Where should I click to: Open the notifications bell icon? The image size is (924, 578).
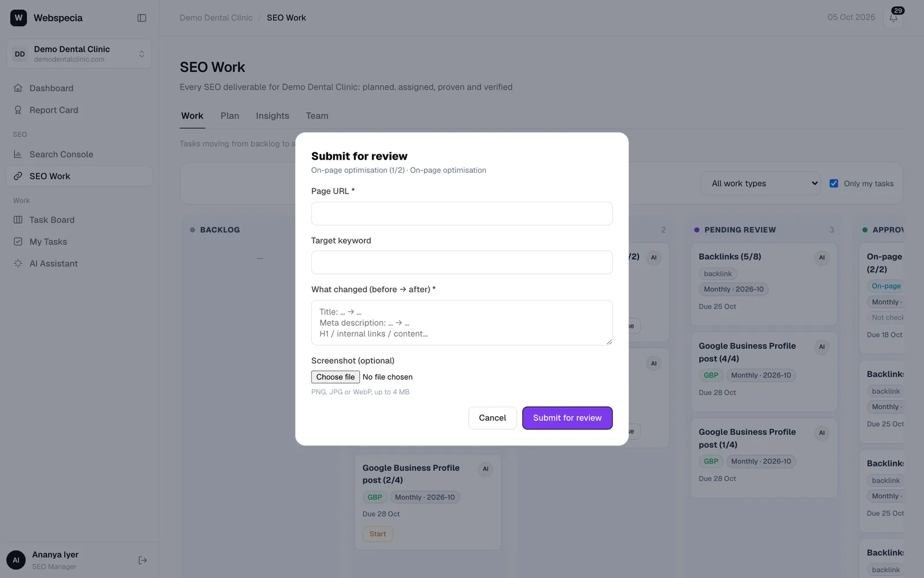click(x=893, y=18)
